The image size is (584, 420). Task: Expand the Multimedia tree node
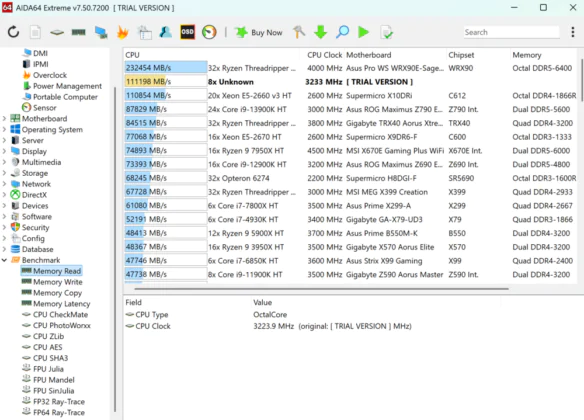coord(4,162)
